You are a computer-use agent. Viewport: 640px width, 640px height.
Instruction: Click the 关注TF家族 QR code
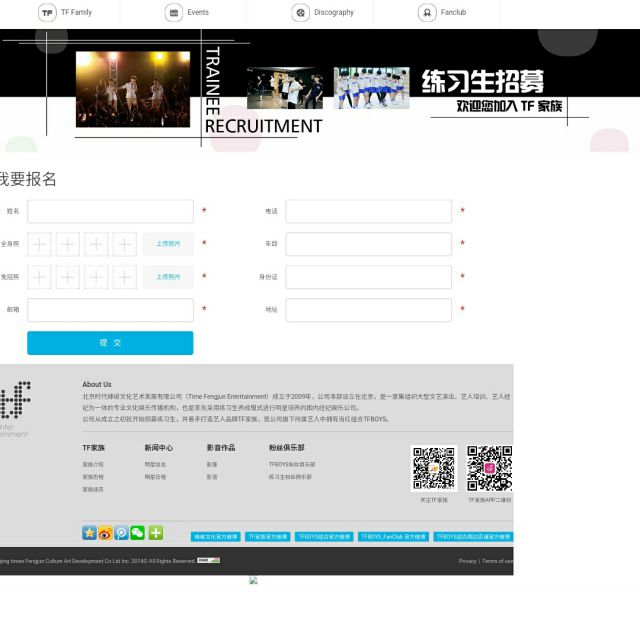coord(434,468)
